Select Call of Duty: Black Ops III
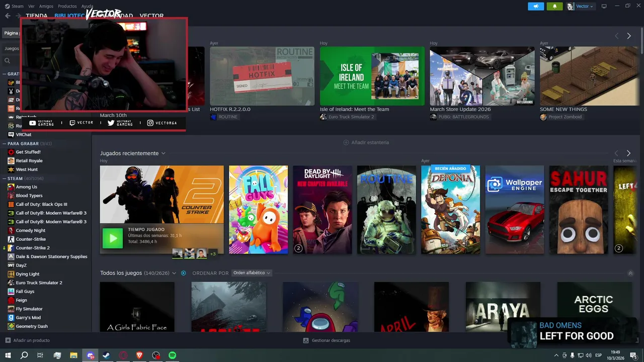Image resolution: width=644 pixels, height=362 pixels. click(x=41, y=204)
